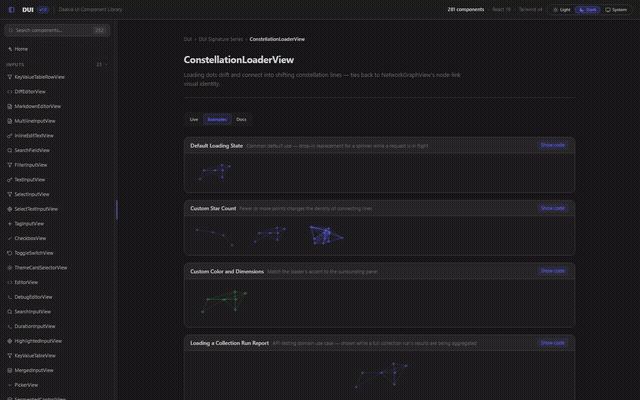This screenshot has width=640, height=400.
Task: Click the MultilineInputView document icon
Action: [x=9, y=121]
